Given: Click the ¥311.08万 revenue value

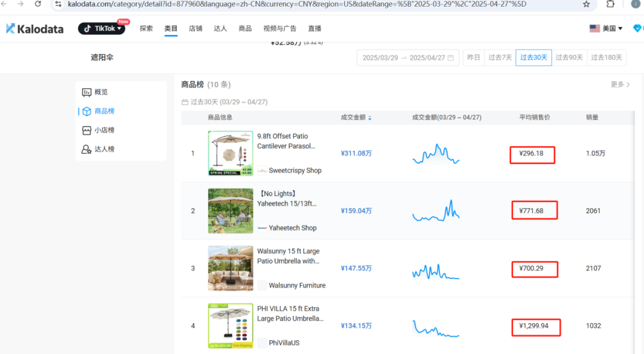Looking at the screenshot, I should (x=356, y=153).
